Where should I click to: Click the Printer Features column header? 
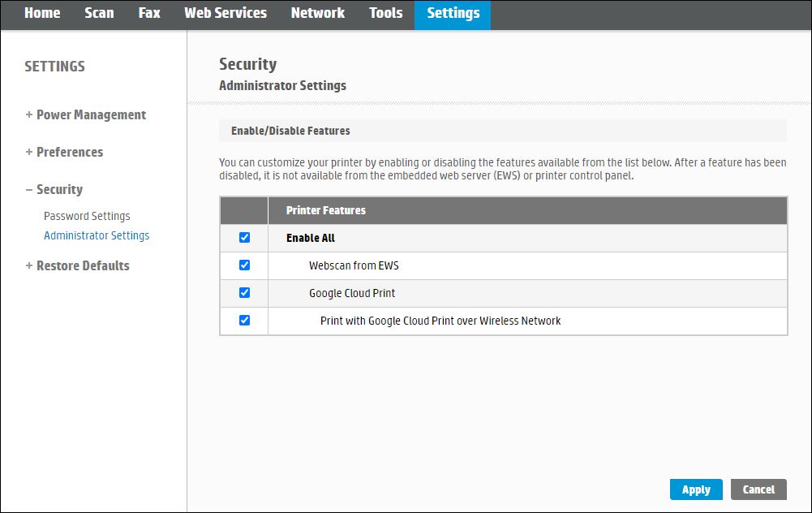[325, 211]
